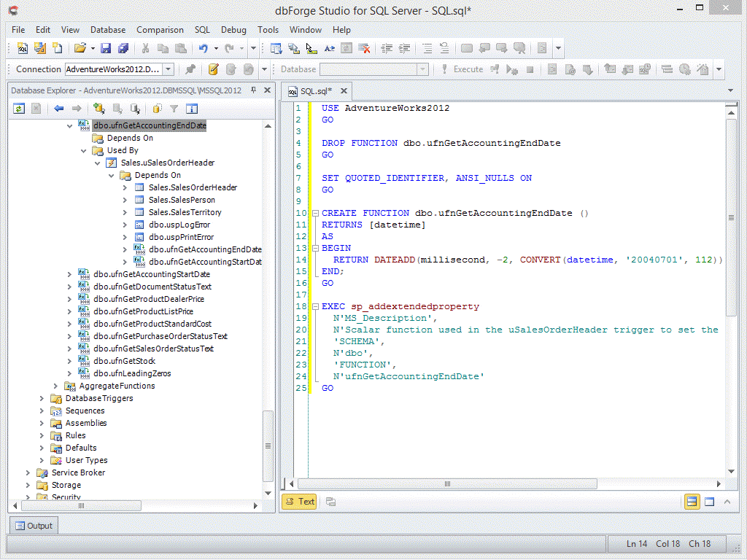
Task: Expand the Sales.SalesOrderHeader tree node
Action: [x=125, y=187]
